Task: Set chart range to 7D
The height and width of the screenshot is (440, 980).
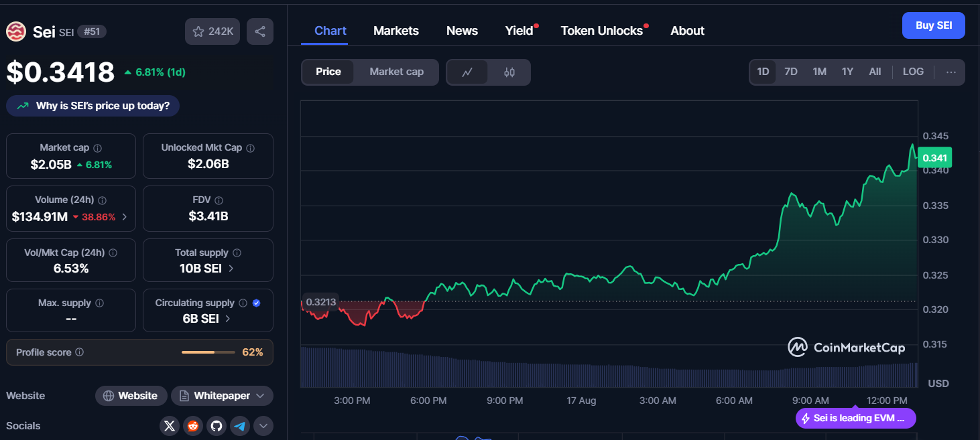Action: [x=791, y=72]
